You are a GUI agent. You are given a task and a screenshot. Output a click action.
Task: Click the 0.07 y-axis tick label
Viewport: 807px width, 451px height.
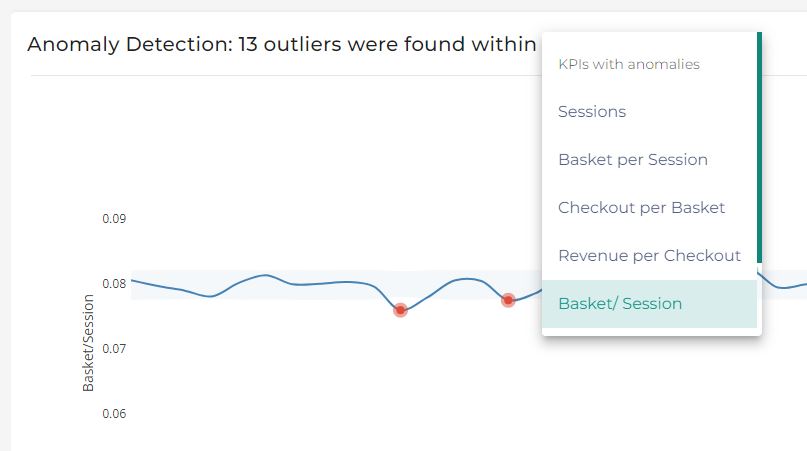114,349
